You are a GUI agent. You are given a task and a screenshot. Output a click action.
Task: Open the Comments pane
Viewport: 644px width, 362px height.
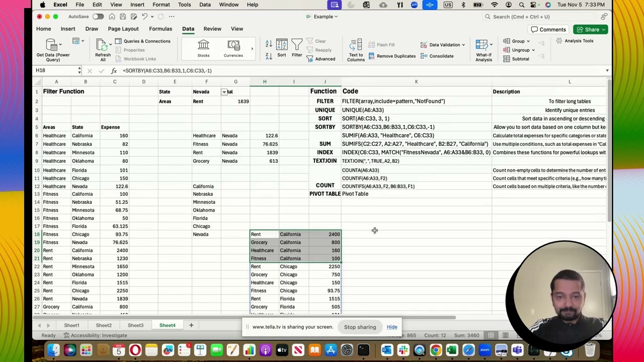(548, 30)
